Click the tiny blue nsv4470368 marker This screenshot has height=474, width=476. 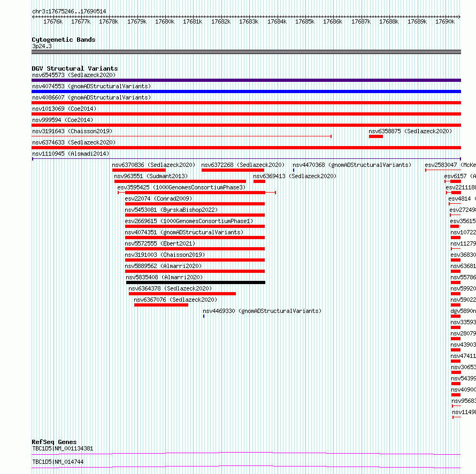tap(294, 170)
